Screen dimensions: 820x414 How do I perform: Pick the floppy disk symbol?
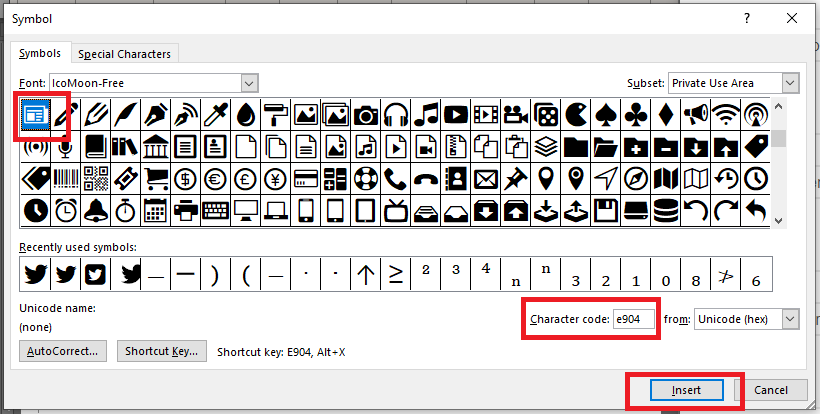(x=606, y=211)
